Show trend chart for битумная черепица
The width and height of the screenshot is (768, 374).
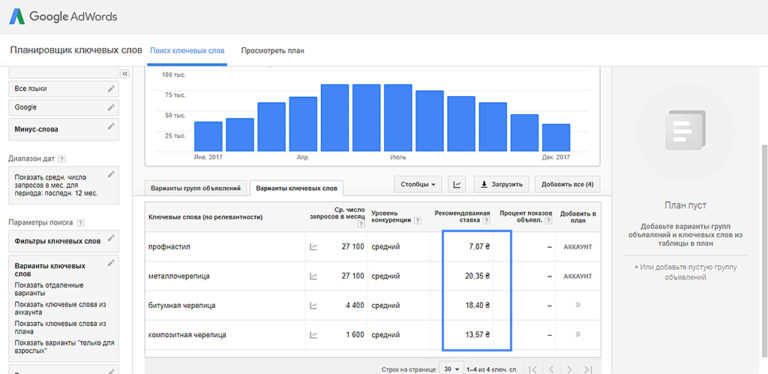point(313,306)
